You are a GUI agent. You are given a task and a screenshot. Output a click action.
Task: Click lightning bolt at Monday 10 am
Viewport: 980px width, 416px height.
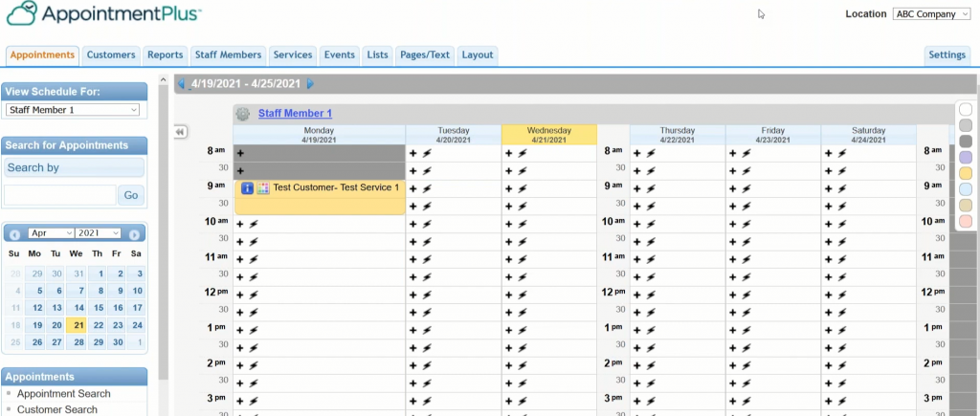tap(254, 224)
